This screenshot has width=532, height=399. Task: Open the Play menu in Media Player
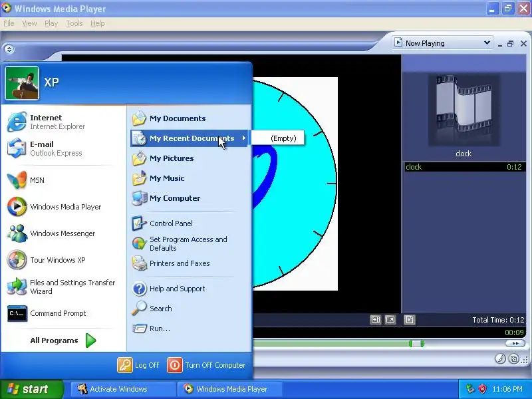pyautogui.click(x=51, y=23)
